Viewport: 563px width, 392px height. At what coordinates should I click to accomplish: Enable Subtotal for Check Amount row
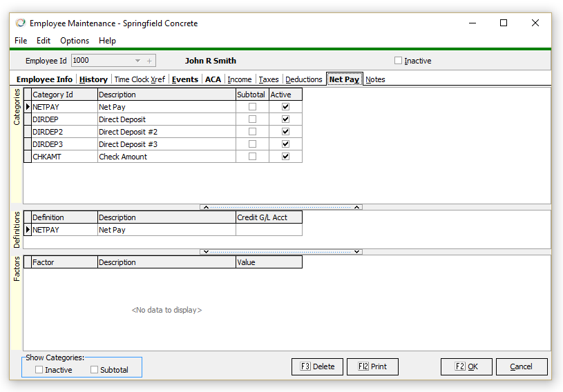(x=252, y=157)
